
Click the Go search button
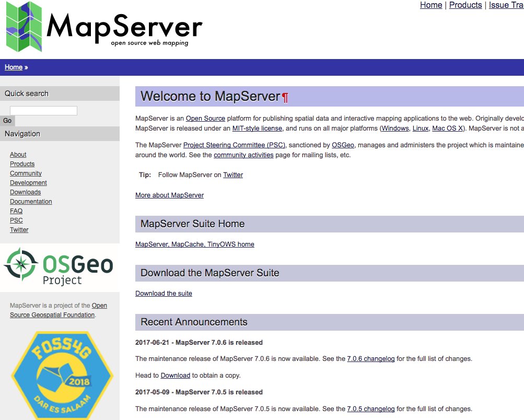tap(7, 121)
